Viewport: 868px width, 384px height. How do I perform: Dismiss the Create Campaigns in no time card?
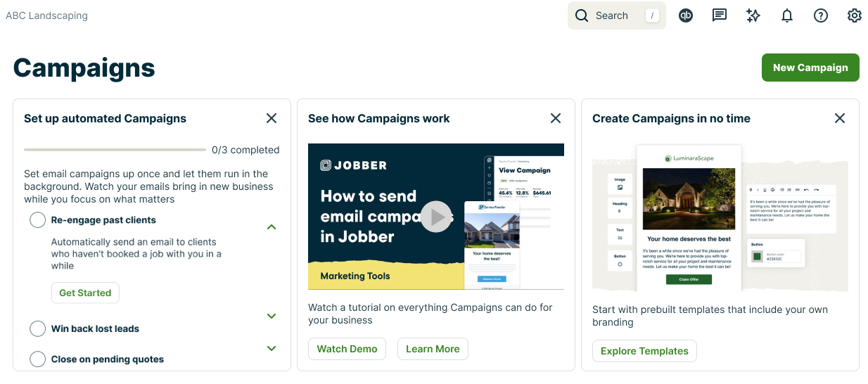(x=840, y=118)
